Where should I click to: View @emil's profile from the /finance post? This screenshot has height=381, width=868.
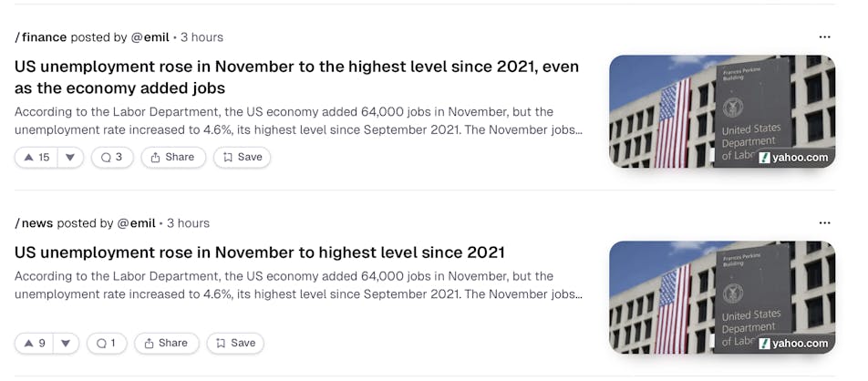tap(150, 37)
